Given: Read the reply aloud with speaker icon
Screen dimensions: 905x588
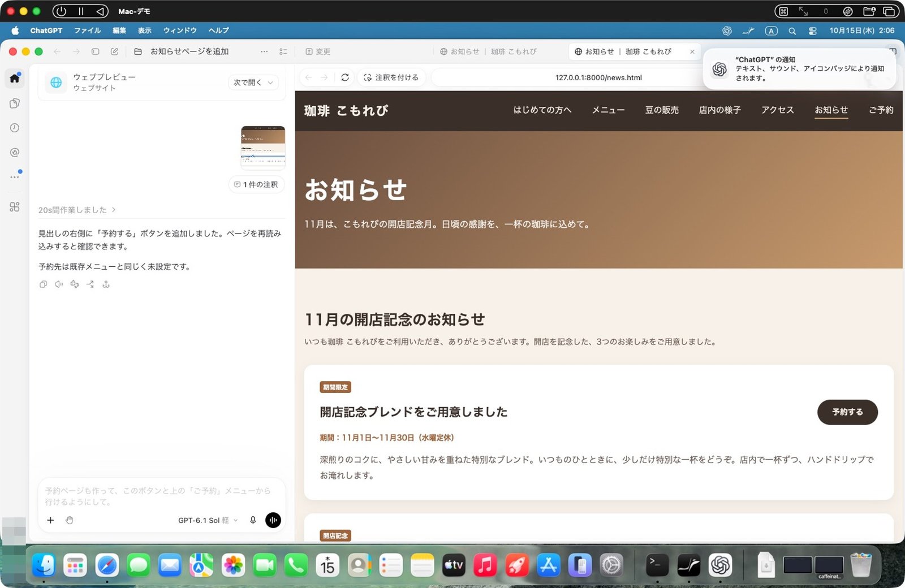Looking at the screenshot, I should [59, 284].
